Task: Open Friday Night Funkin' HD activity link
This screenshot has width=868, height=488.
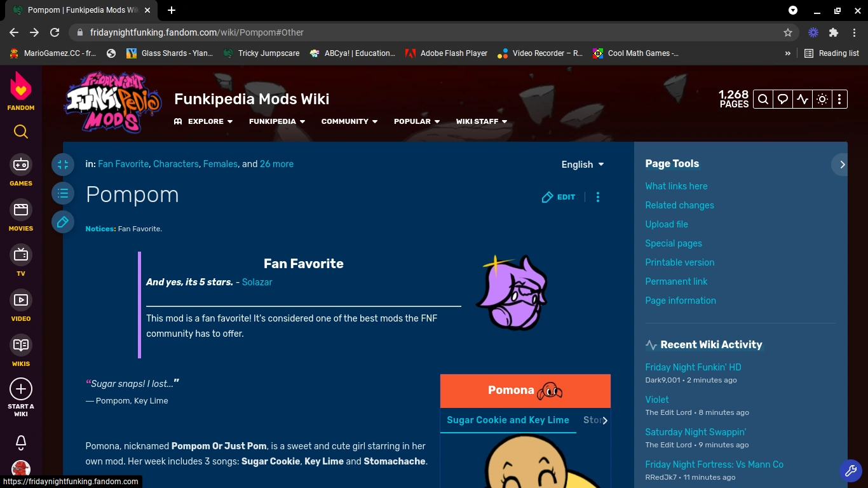Action: [693, 367]
